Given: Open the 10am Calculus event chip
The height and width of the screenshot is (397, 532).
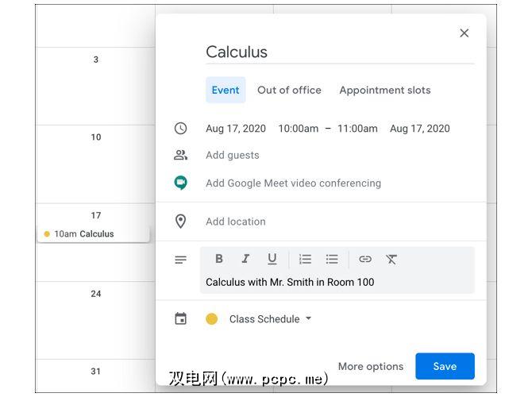Looking at the screenshot, I should point(93,234).
